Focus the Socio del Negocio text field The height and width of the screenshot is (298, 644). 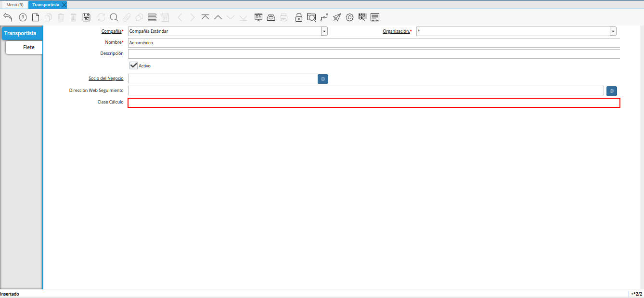click(223, 78)
